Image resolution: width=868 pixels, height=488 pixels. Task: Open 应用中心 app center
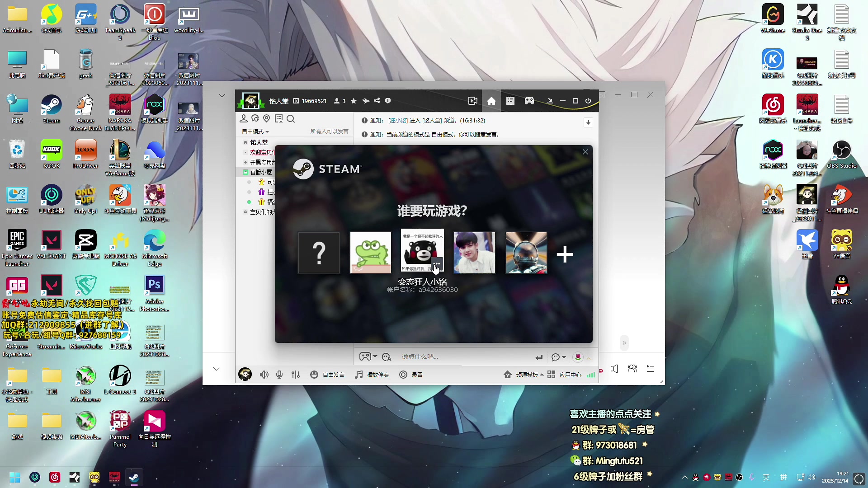564,375
